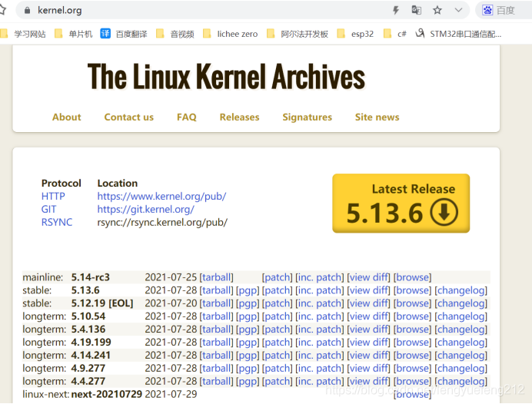Select the next-20210729 version text
Viewport: 532px width, 404px height.
pos(107,395)
